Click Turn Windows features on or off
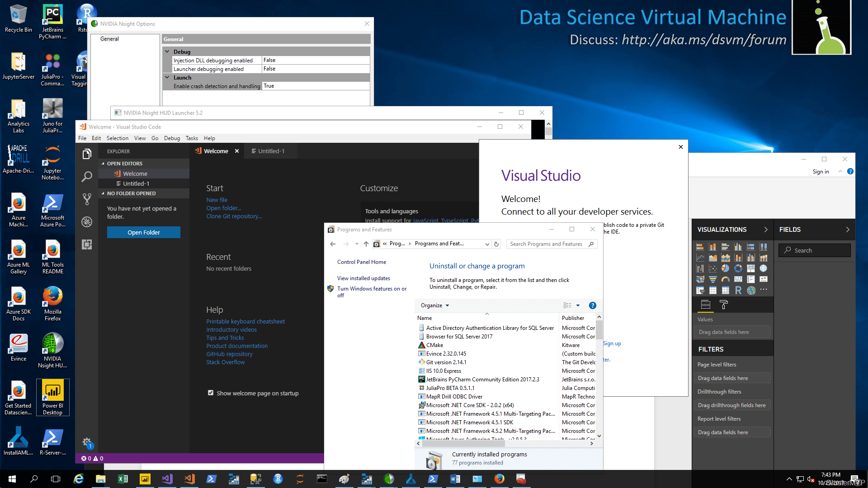868x488 pixels. (372, 292)
